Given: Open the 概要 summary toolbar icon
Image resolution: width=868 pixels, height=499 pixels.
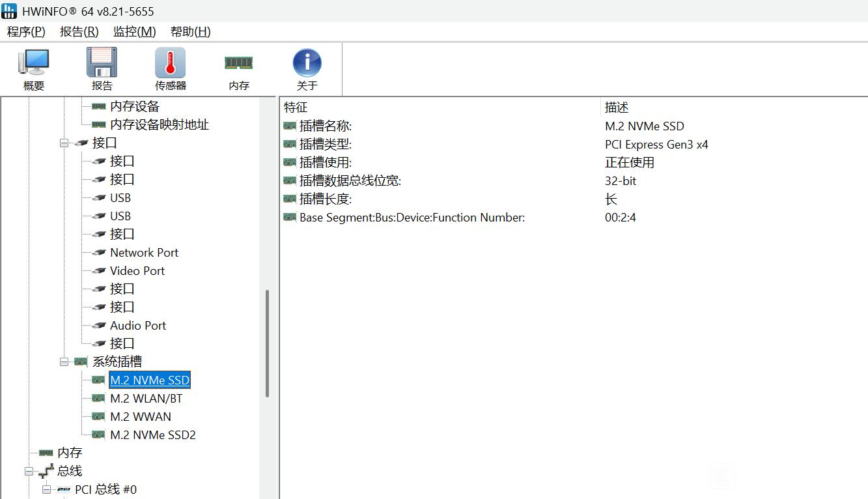Looking at the screenshot, I should pyautogui.click(x=34, y=69).
